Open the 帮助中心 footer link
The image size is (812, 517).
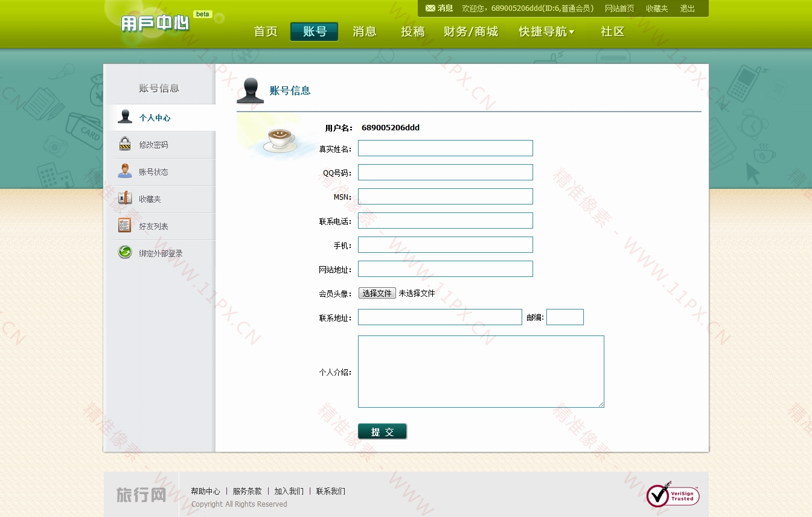[205, 491]
